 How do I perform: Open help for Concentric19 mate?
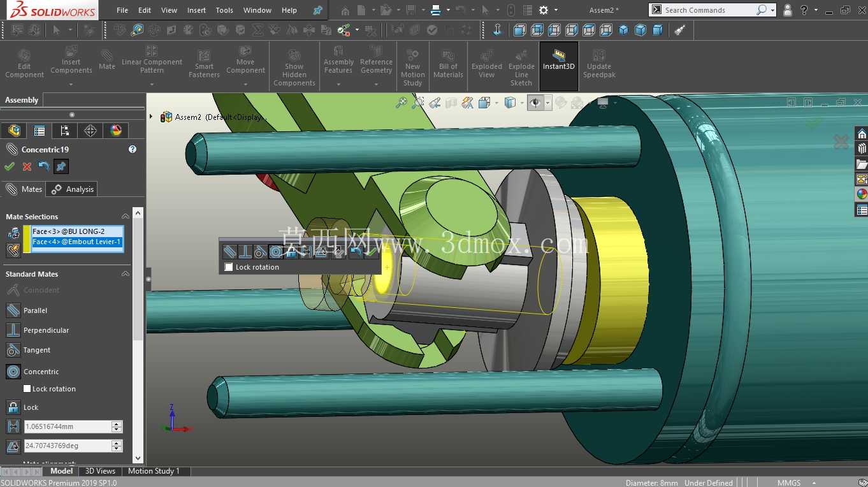click(x=133, y=149)
